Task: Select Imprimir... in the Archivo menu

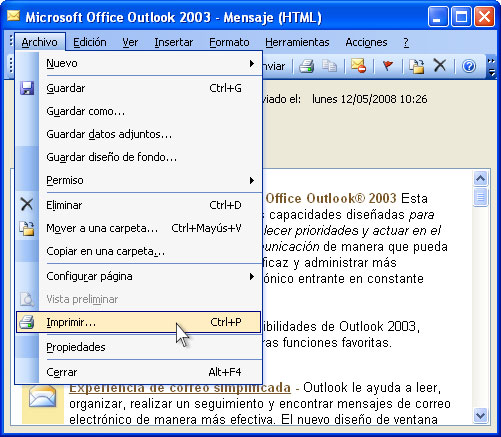Action: pyautogui.click(x=138, y=322)
